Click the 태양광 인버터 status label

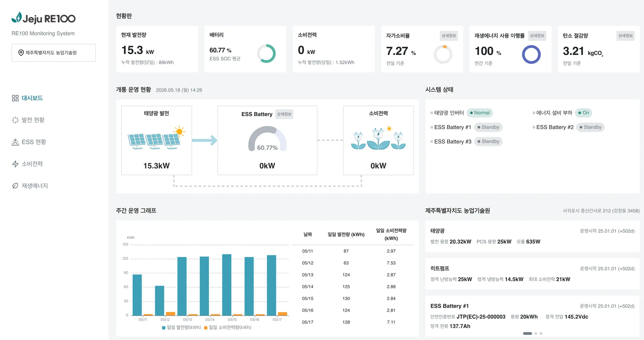click(x=449, y=113)
